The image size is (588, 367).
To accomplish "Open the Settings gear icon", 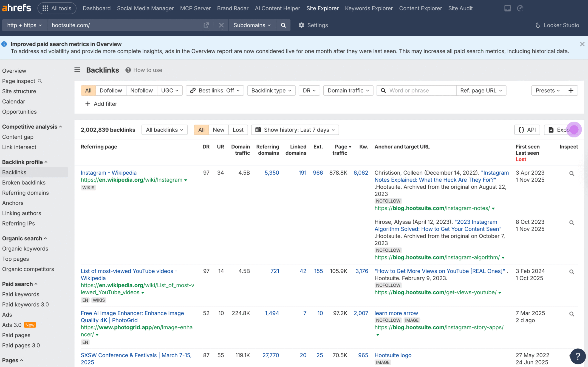I will pyautogui.click(x=301, y=25).
